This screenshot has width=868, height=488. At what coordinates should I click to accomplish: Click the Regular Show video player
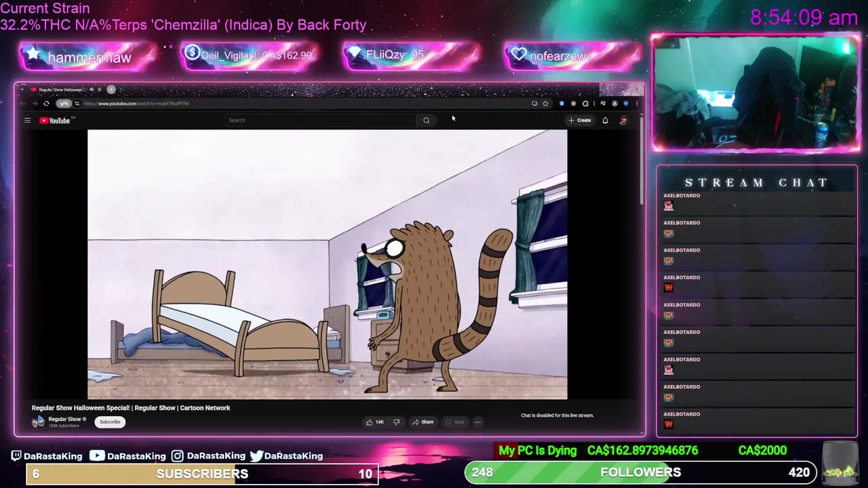[x=327, y=264]
